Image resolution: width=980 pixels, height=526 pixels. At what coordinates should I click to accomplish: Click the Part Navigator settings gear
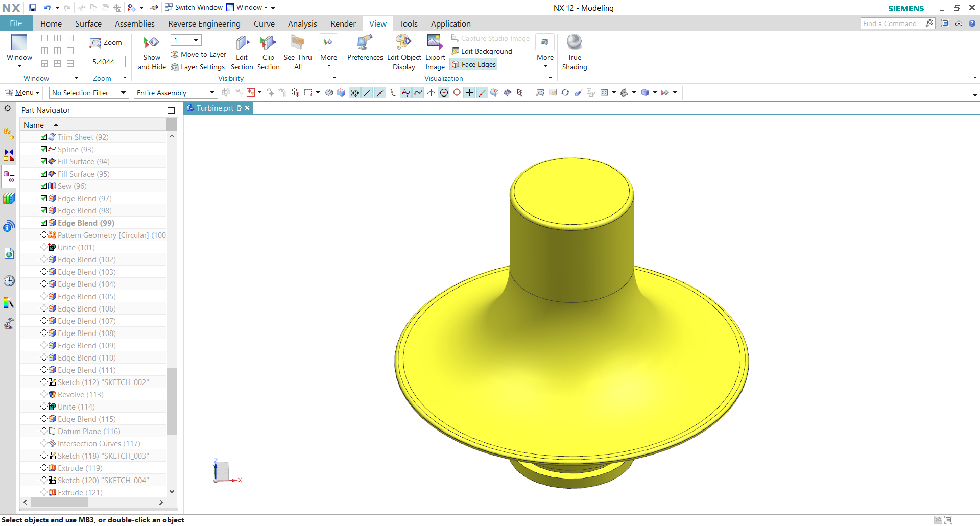8,108
